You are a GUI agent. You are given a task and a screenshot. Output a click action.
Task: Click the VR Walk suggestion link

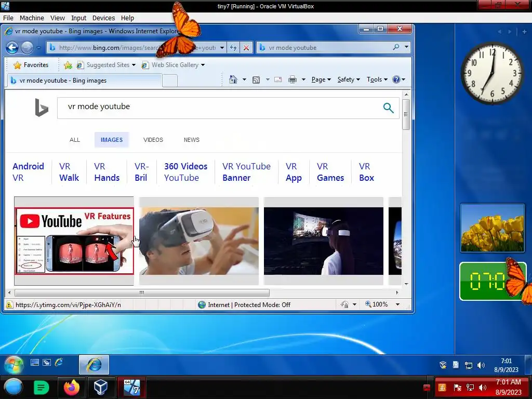[x=69, y=171]
